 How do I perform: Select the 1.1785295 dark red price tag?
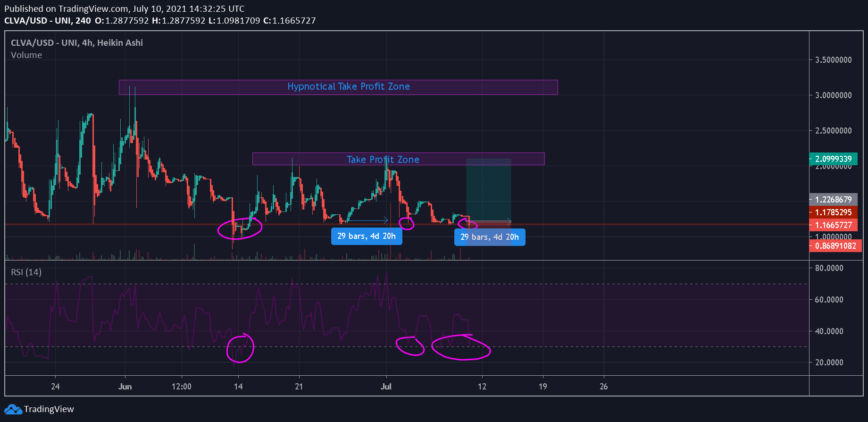[x=833, y=212]
